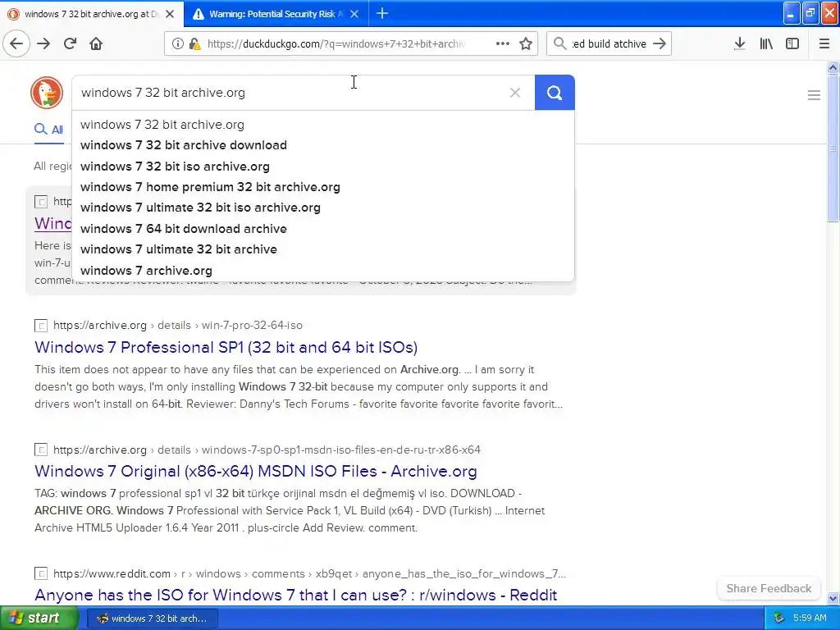Click the Firefox taskbar window button
This screenshot has width=840, height=630.
coord(152,619)
